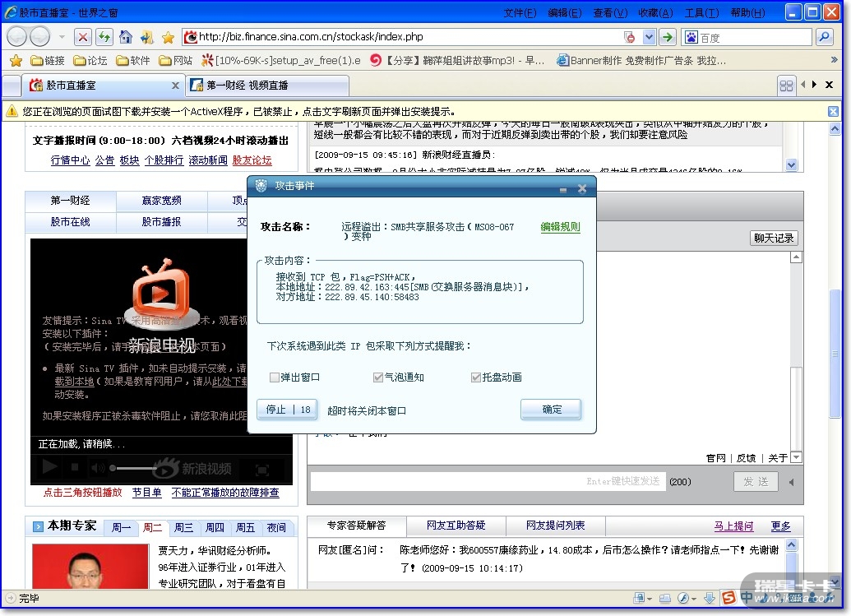Image resolution: width=851 pixels, height=616 pixels.
Task: Open download manager arrow icon in status bar
Action: point(710,598)
